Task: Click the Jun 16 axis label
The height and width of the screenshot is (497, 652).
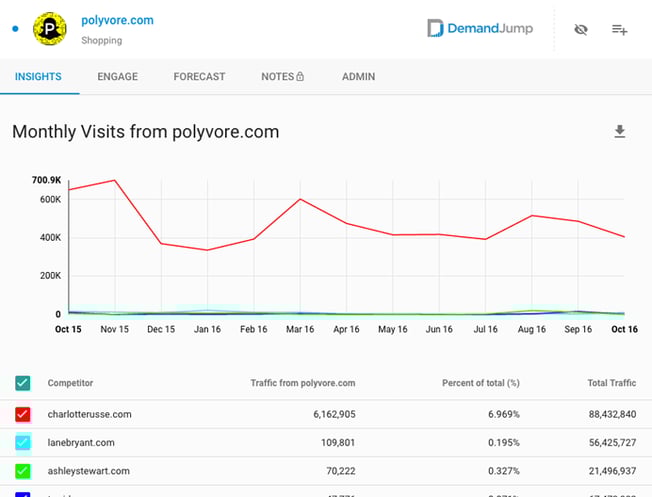Action: click(439, 329)
